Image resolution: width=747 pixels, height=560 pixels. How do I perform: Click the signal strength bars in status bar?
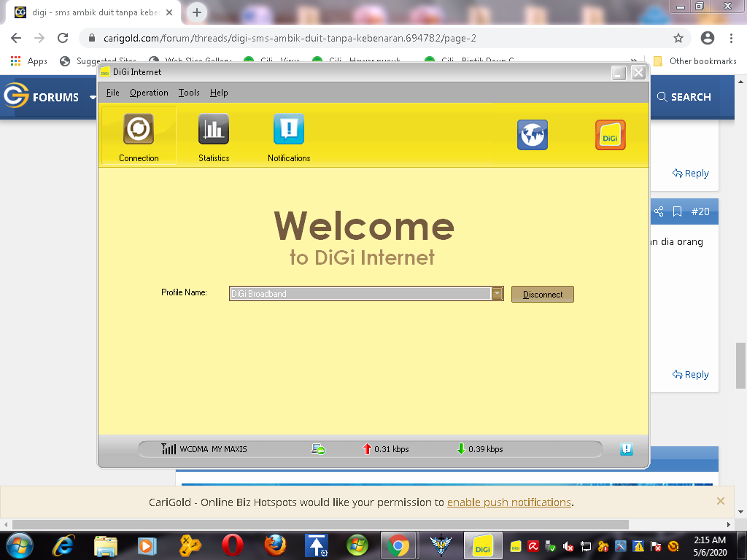click(x=169, y=448)
